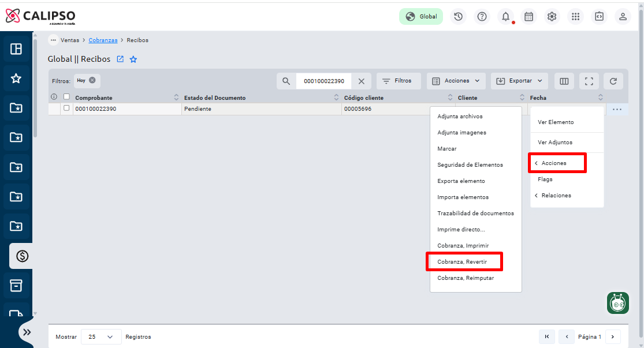Toggle fullscreen view icon
Screen dimensions: 644x348
[x=589, y=81]
